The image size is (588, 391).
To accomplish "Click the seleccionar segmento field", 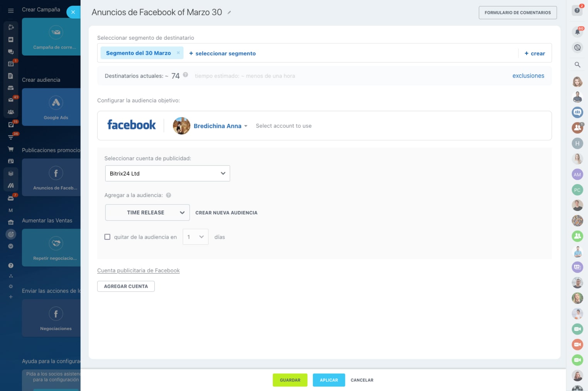I will (x=222, y=54).
